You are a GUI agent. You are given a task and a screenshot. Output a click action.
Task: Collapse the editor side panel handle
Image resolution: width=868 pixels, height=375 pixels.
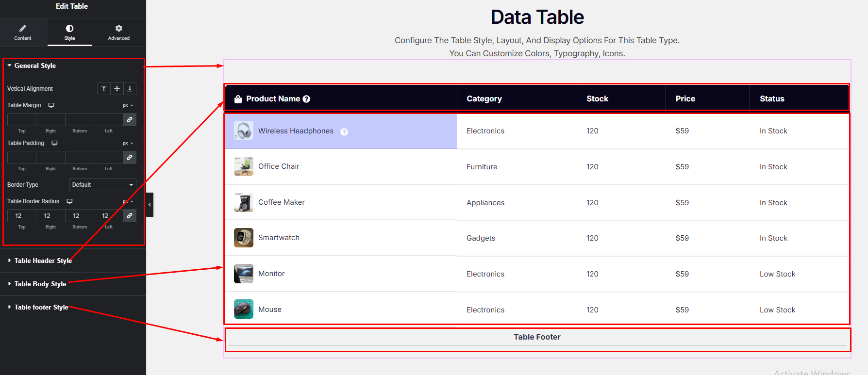click(x=150, y=205)
